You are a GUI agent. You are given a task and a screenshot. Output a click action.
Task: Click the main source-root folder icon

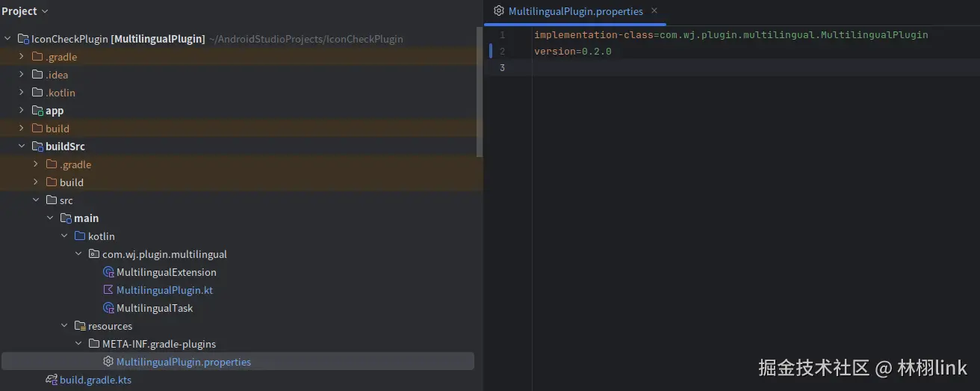coord(66,218)
